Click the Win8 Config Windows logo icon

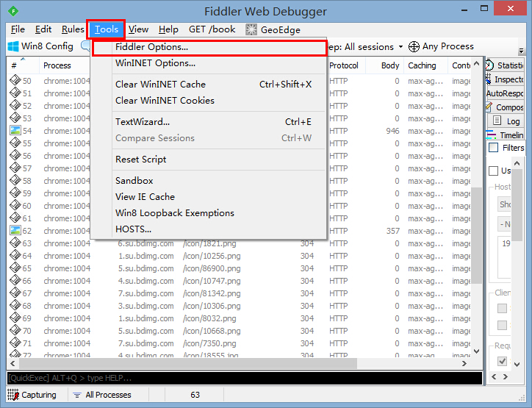coord(13,46)
